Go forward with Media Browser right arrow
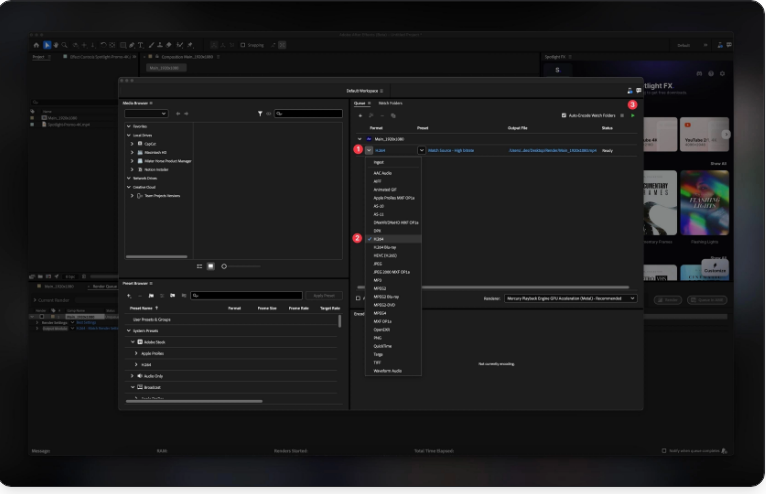This screenshot has height=494, width=766. 186,113
